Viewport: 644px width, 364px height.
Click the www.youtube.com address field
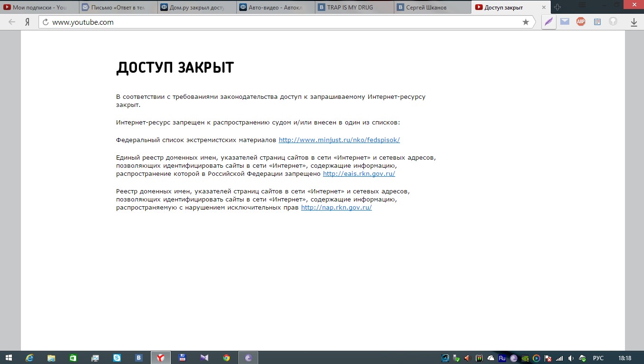click(285, 22)
